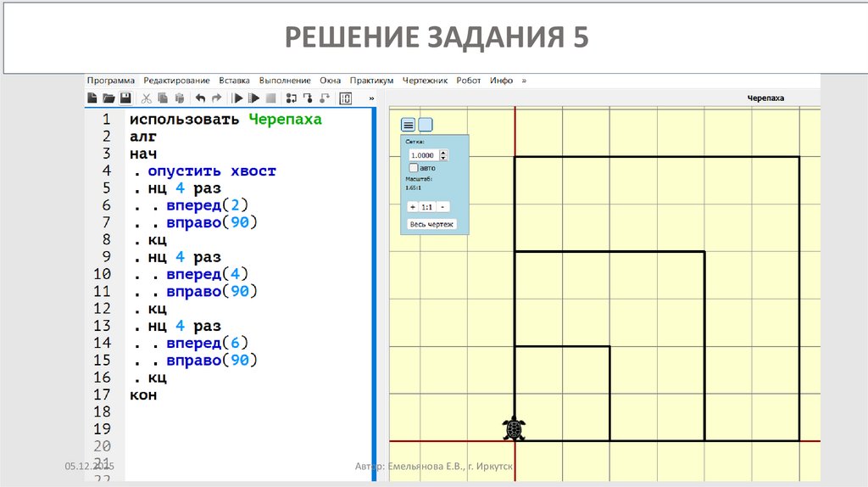Click вправо(90) on code line 7
Image resolution: width=868 pixels, height=487 pixels.
pyautogui.click(x=211, y=223)
